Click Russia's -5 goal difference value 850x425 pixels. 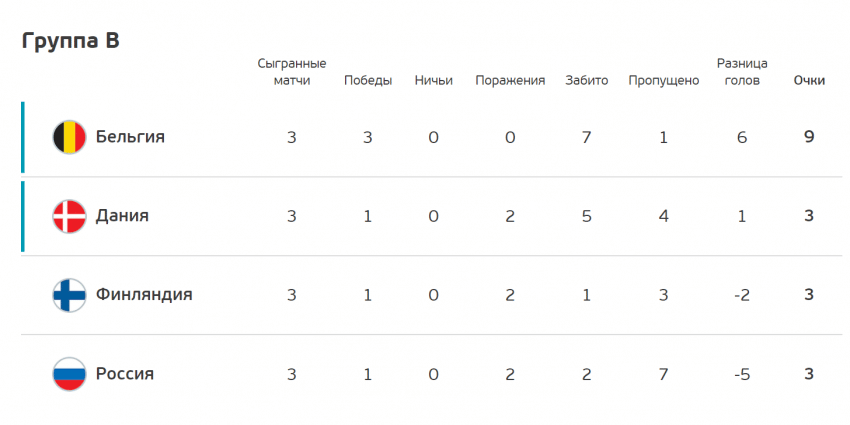(x=742, y=375)
